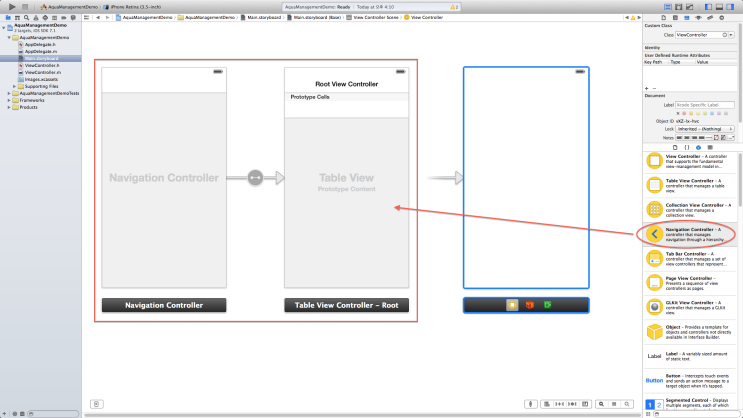Show the document outline toggle button
The height and width of the screenshot is (418, 743).
tap(96, 404)
